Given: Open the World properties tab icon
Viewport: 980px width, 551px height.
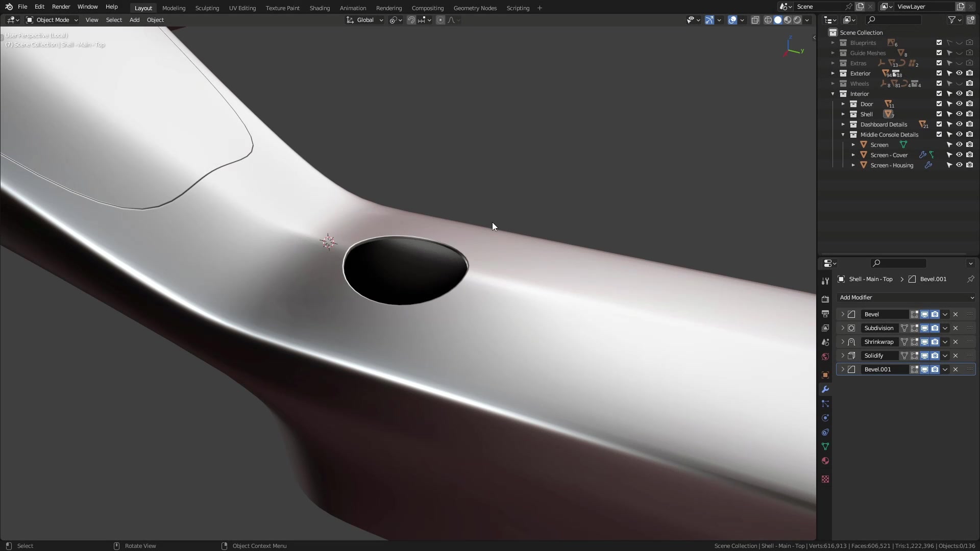Looking at the screenshot, I should tap(825, 357).
